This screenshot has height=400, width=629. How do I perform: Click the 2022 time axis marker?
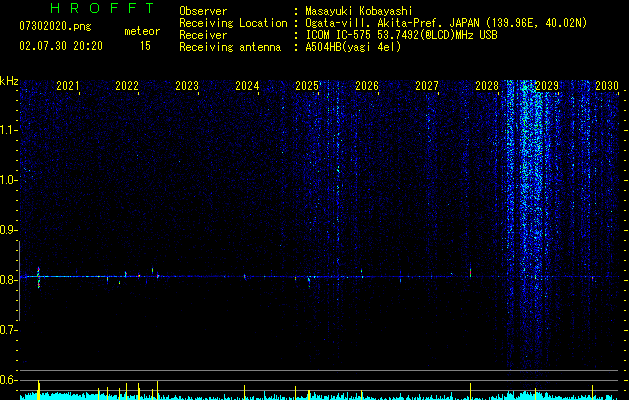(127, 86)
